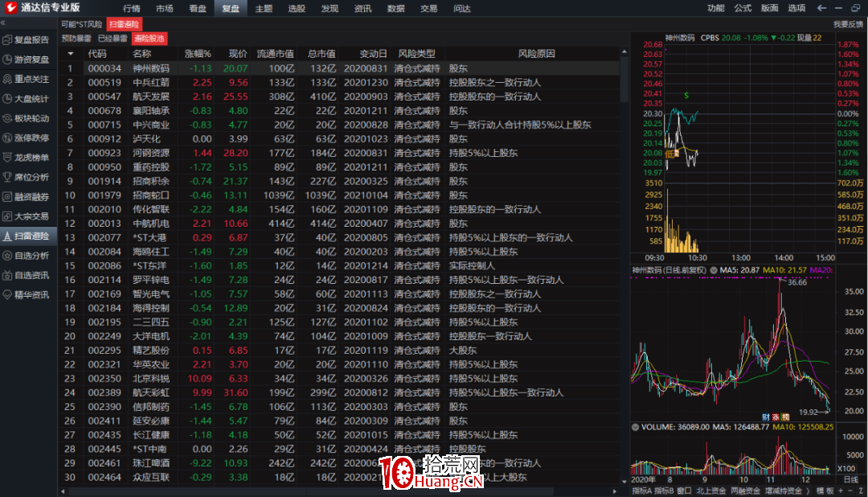Open the 版面 menu
The width and height of the screenshot is (868, 497).
click(x=769, y=8)
